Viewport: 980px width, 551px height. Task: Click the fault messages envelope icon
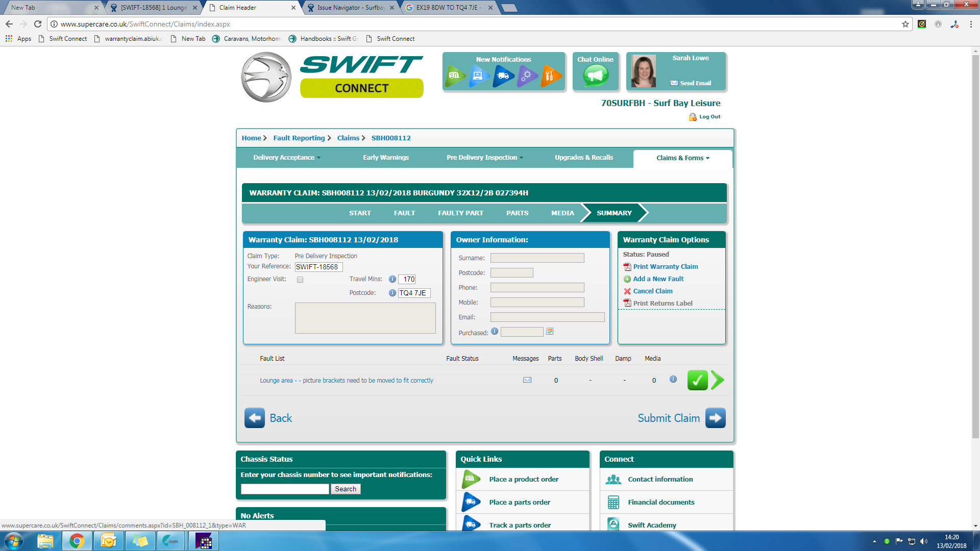coord(527,380)
